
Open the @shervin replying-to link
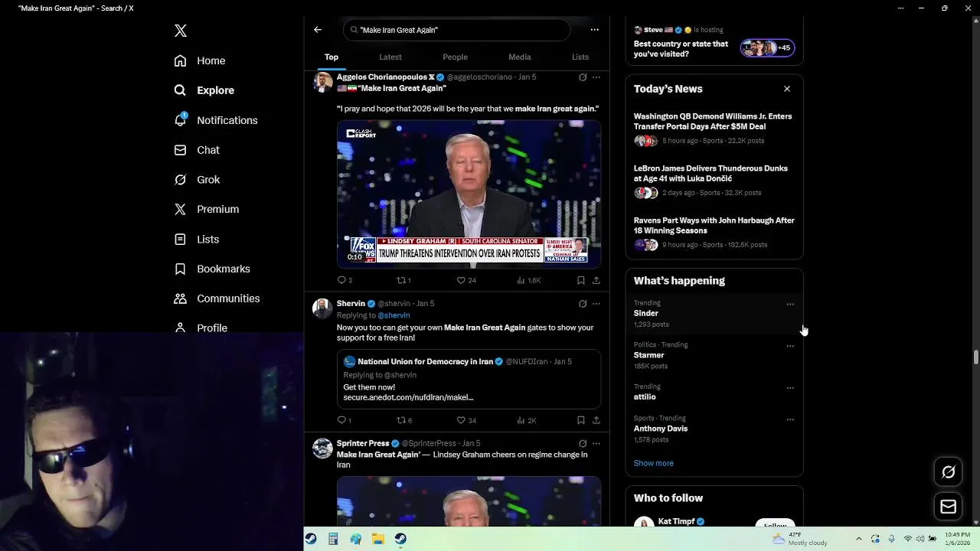[x=394, y=315]
